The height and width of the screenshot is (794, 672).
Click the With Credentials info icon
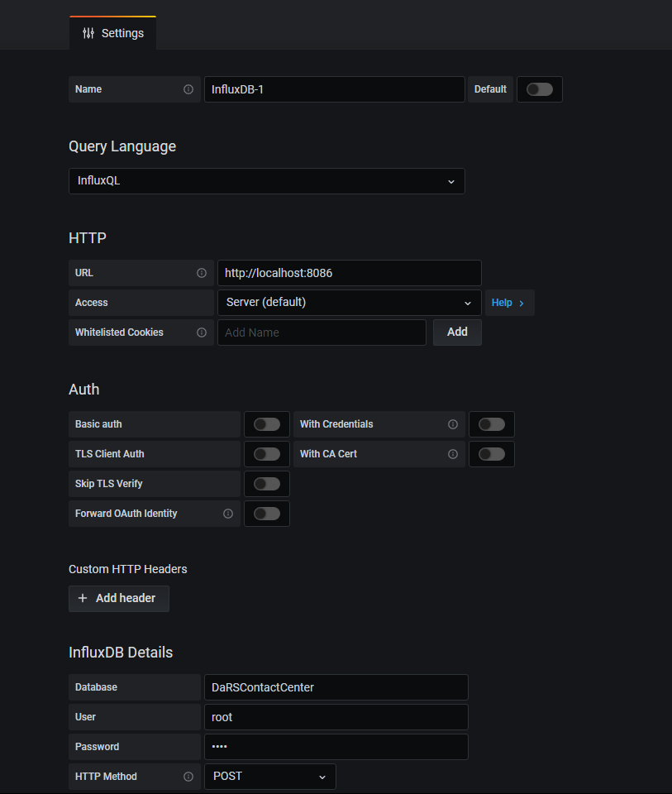453,424
